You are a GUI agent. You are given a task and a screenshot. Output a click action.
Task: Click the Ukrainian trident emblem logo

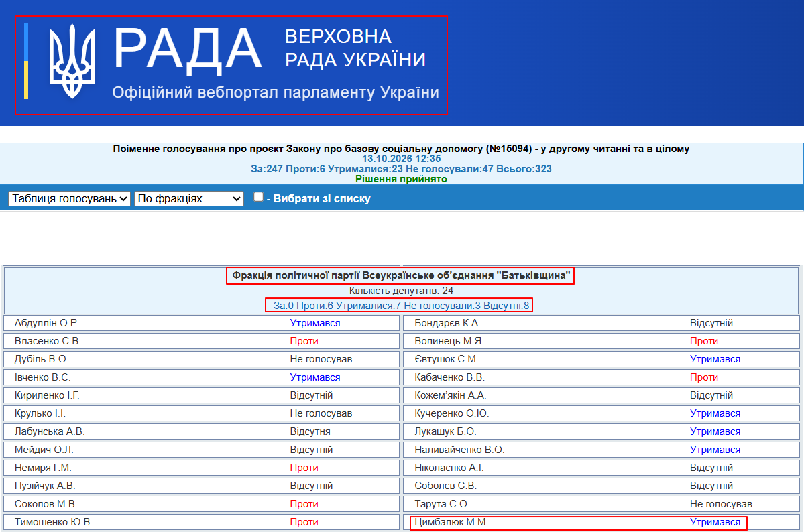click(72, 62)
